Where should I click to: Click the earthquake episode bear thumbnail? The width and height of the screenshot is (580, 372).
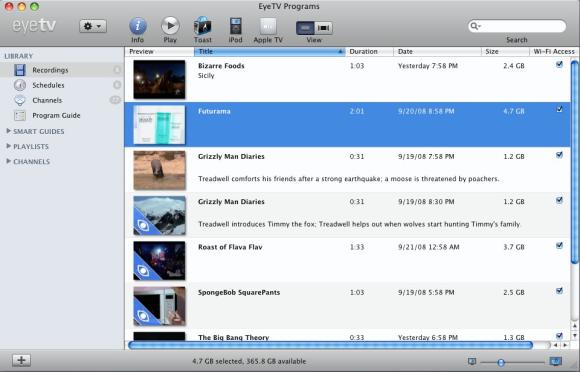pos(159,170)
